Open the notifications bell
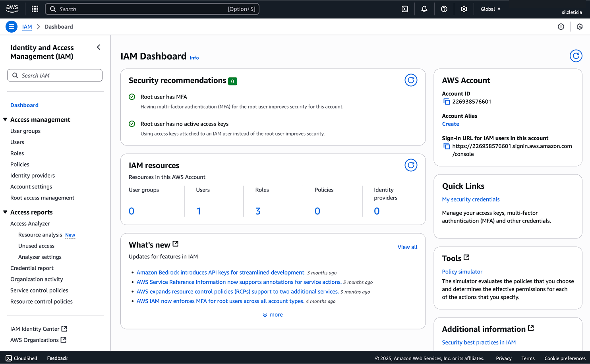This screenshot has width=590, height=364. 424,9
